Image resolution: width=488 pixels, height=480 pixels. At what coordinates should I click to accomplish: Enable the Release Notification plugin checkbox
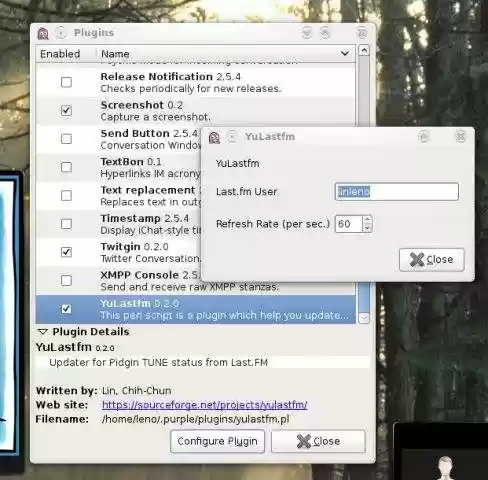[x=66, y=82]
